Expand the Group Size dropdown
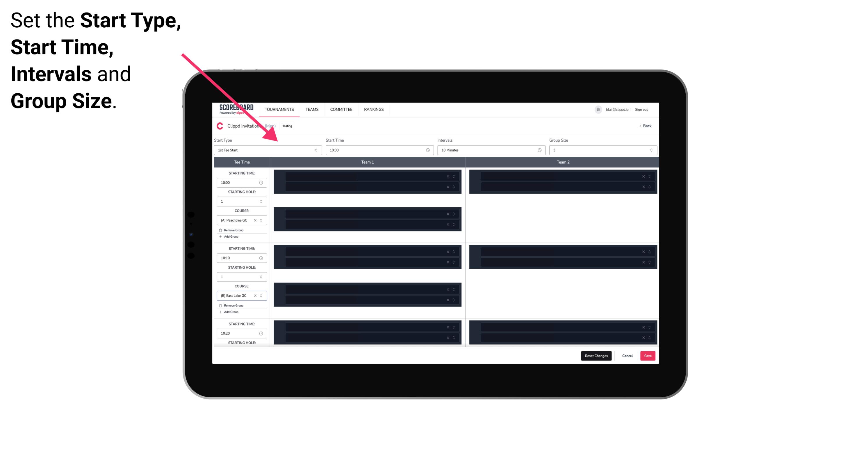 coord(650,150)
